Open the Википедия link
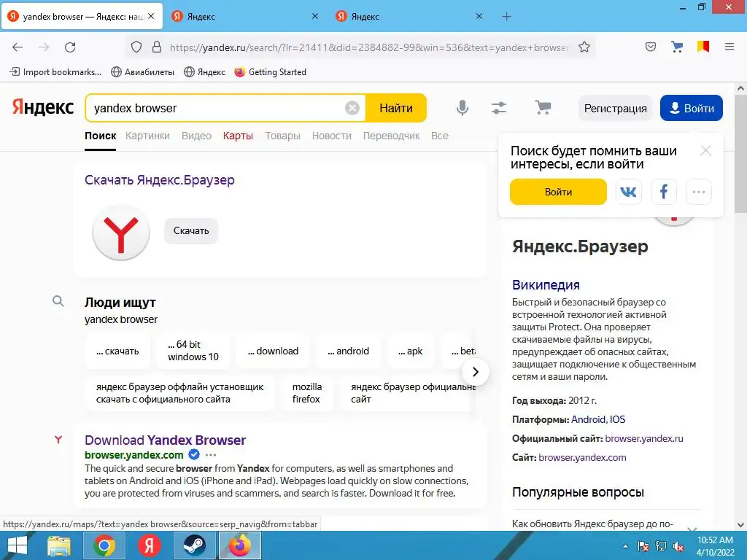Screen dimensions: 747x560 tap(546, 285)
